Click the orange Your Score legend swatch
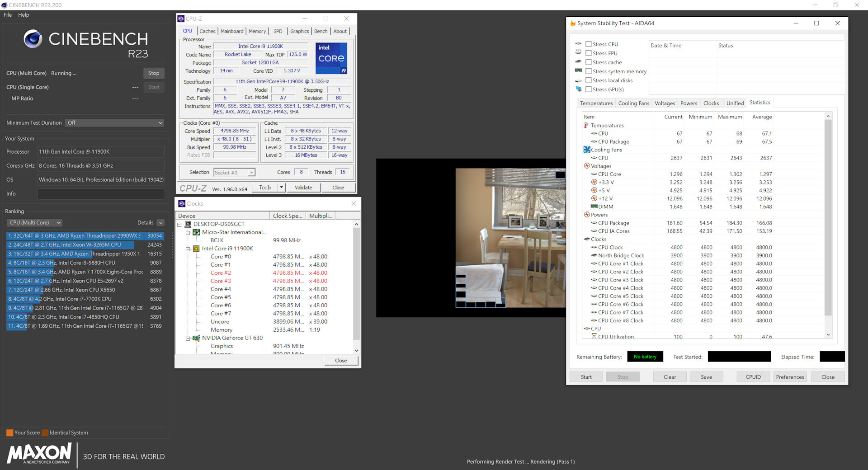This screenshot has height=470, width=868. click(9, 432)
